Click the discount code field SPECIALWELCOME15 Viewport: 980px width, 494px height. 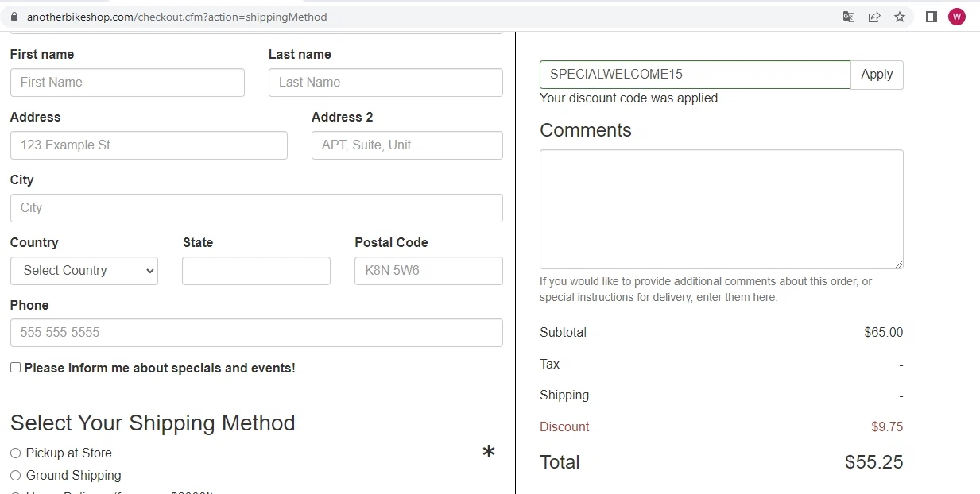[x=695, y=75]
